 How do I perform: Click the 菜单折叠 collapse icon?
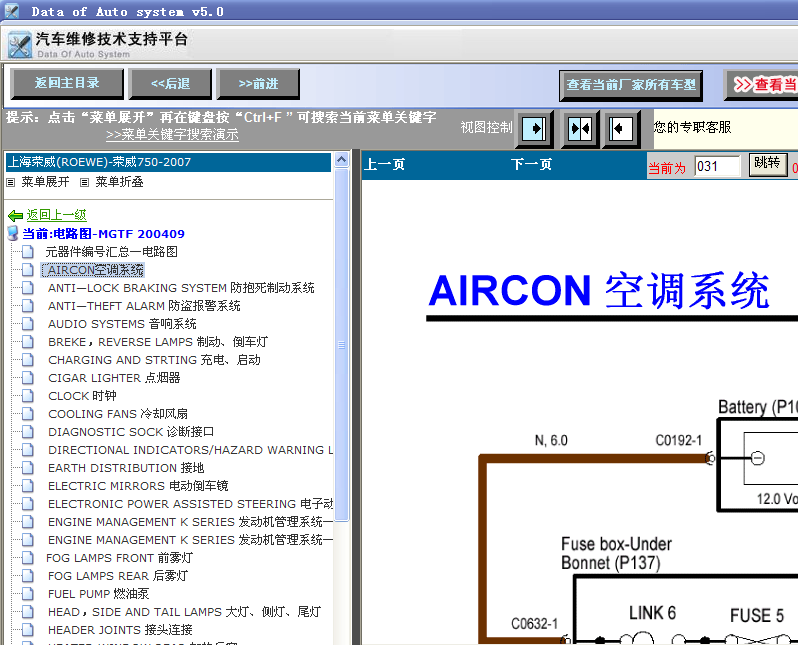coord(84,182)
